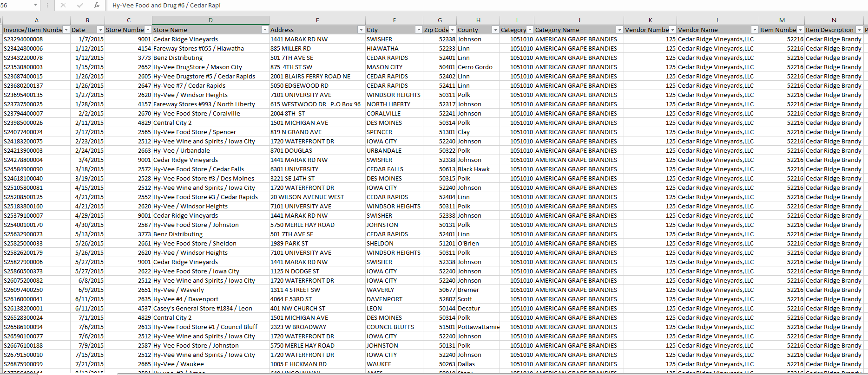Viewport: 868px width, 375px height.
Task: Select invoice cell S26875900099
Action: (37, 364)
